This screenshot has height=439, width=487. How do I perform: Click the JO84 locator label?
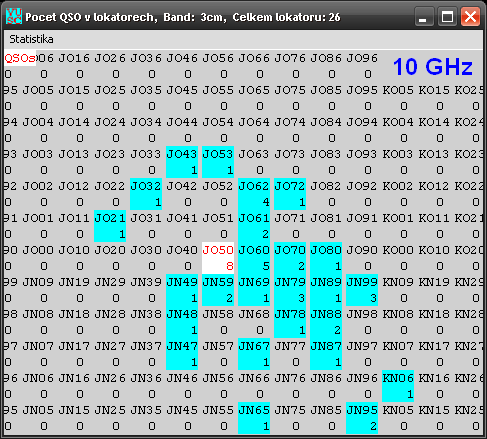[x=326, y=122]
